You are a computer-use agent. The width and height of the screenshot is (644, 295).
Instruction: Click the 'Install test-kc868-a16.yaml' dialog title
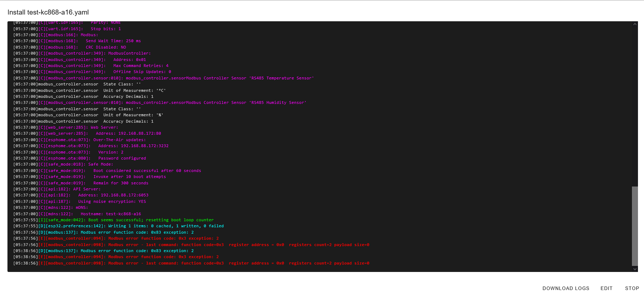pos(48,12)
